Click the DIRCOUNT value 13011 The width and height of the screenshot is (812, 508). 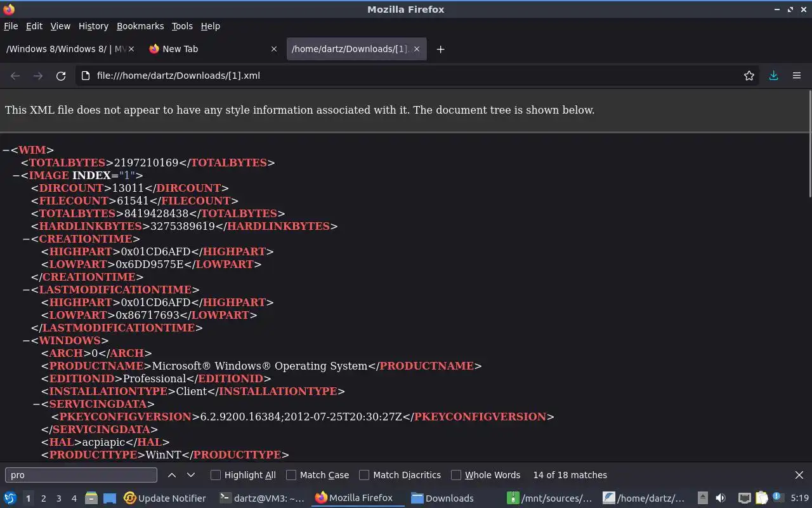129,188
